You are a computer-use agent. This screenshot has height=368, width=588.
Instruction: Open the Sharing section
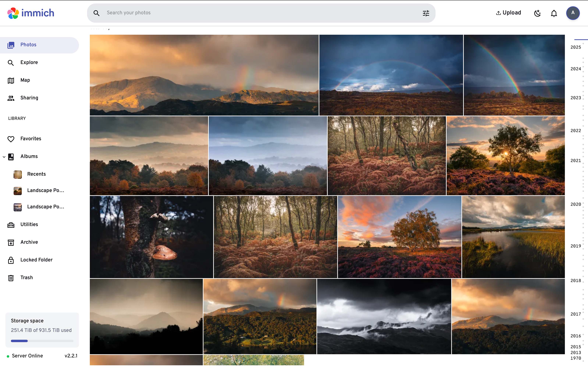point(29,98)
